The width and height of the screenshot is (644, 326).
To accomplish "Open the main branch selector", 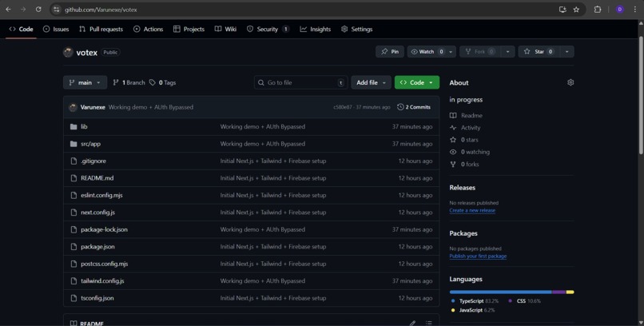I will pos(85,82).
